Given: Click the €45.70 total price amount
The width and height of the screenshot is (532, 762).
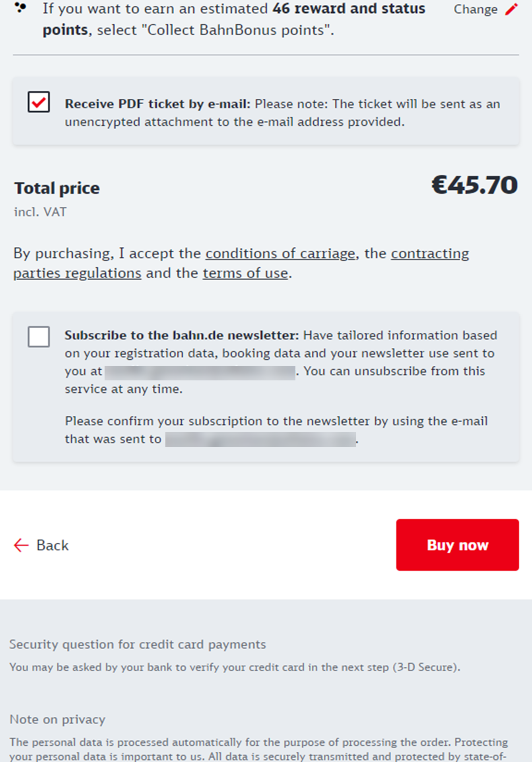Looking at the screenshot, I should (474, 185).
